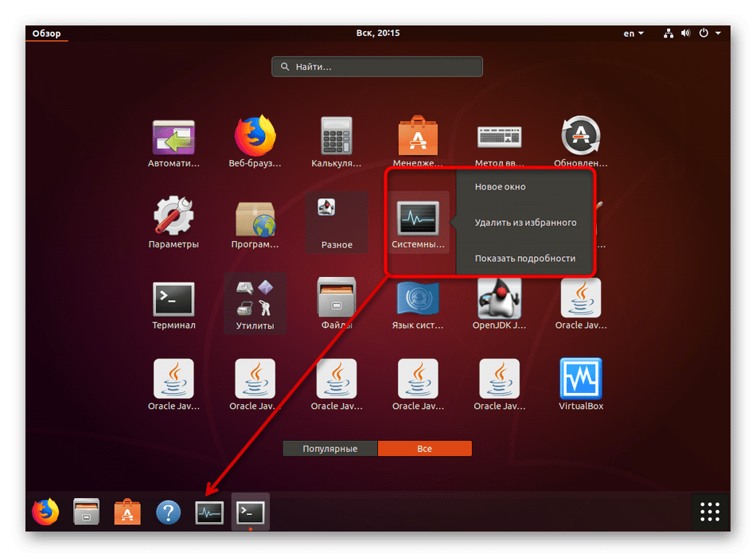Open the Help icon in the dock
Image resolution: width=756 pixels, height=557 pixels.
point(168,512)
